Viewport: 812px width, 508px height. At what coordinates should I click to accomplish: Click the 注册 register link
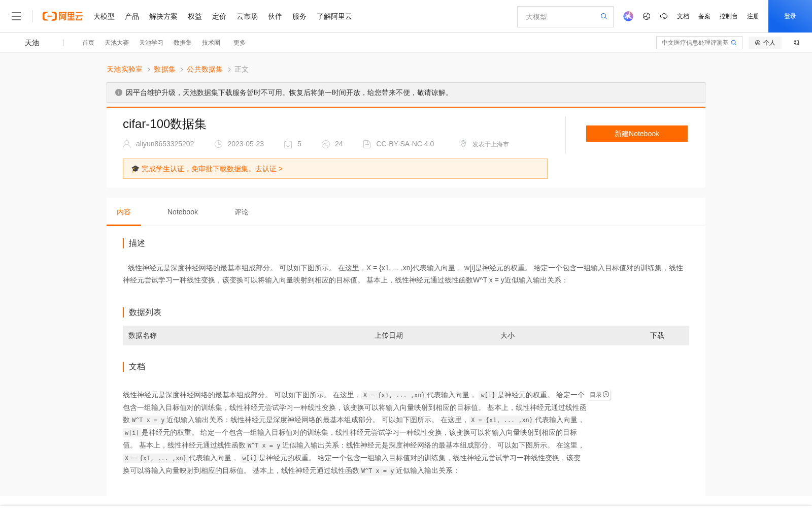click(x=753, y=16)
